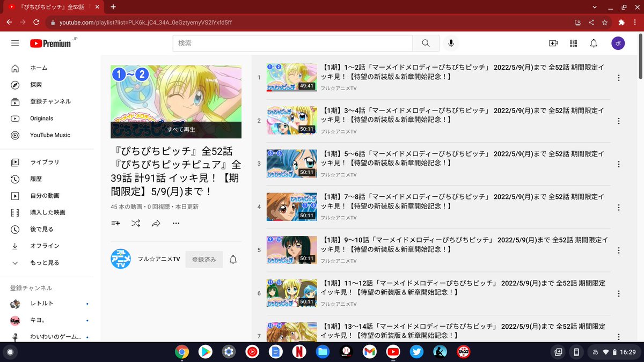Open Originals in sidebar

tap(48, 119)
